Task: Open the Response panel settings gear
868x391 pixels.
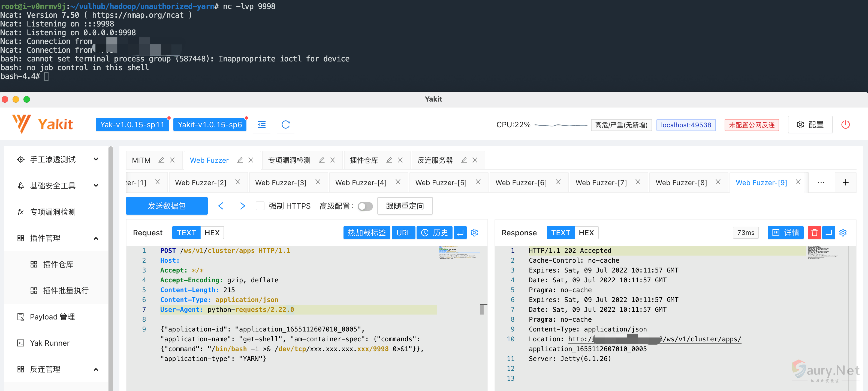Action: coord(843,232)
